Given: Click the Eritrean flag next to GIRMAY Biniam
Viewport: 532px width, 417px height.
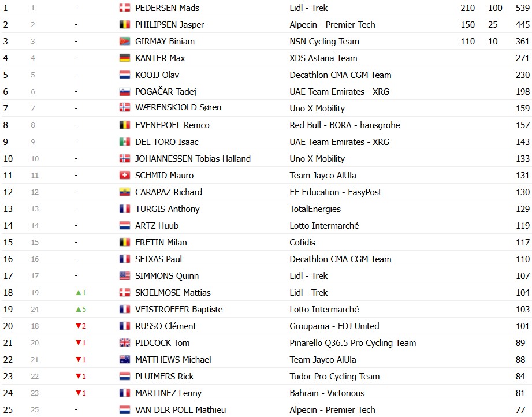Looking at the screenshot, I should (125, 42).
